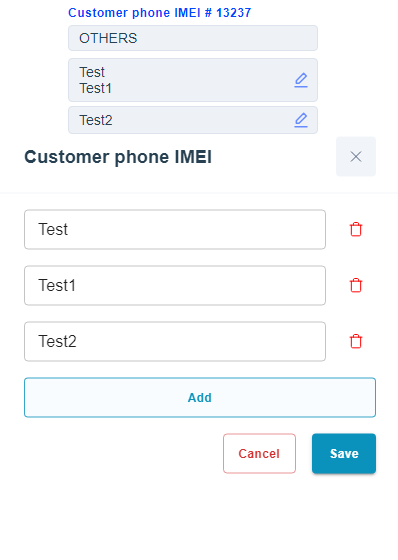Focus the input field containing Test2
The image size is (398, 560).
tap(175, 341)
